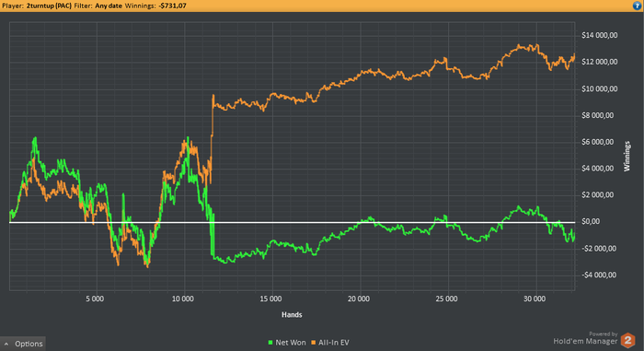Open the Hold'em Manager 2 logo
644x351 pixels.
click(x=627, y=340)
